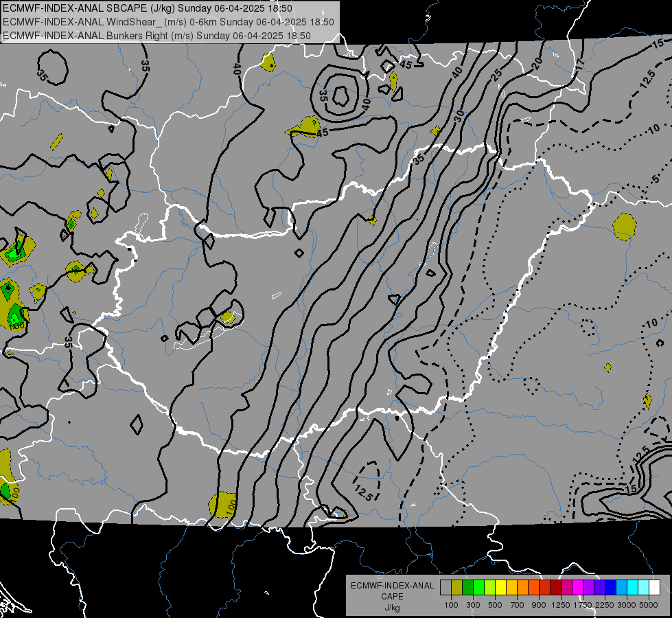Click the 1750 tick label on legend

(583, 605)
